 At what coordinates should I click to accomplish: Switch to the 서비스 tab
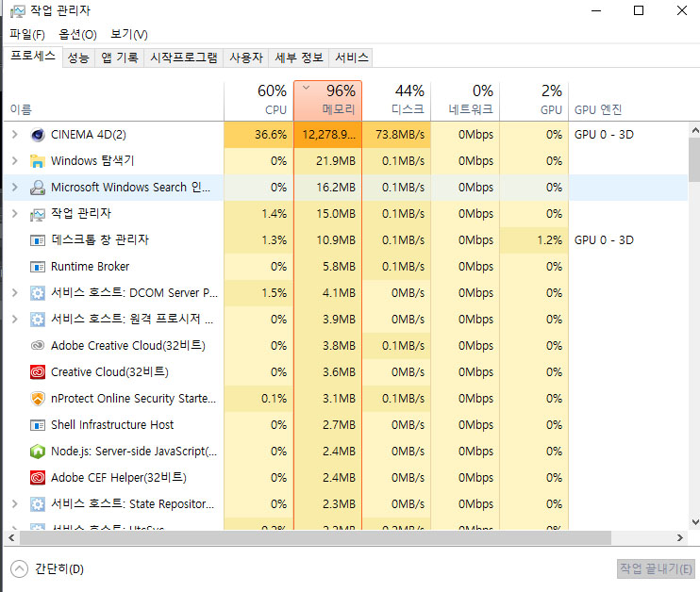[351, 58]
